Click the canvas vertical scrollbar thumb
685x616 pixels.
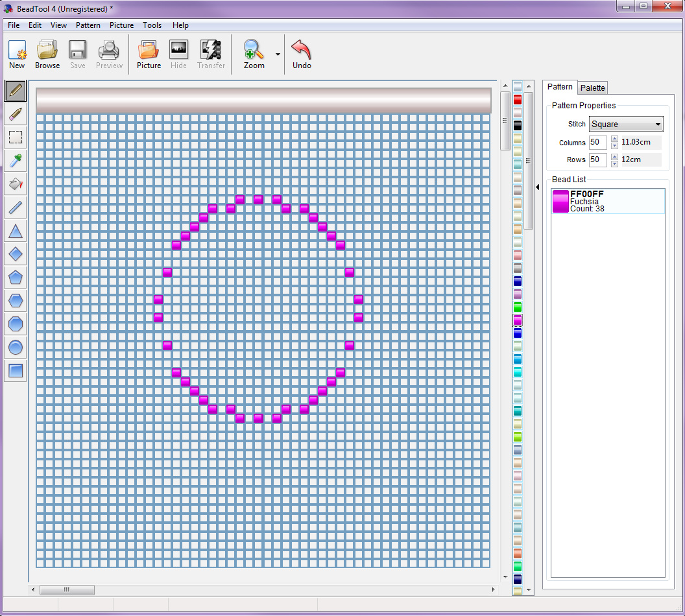tap(505, 121)
